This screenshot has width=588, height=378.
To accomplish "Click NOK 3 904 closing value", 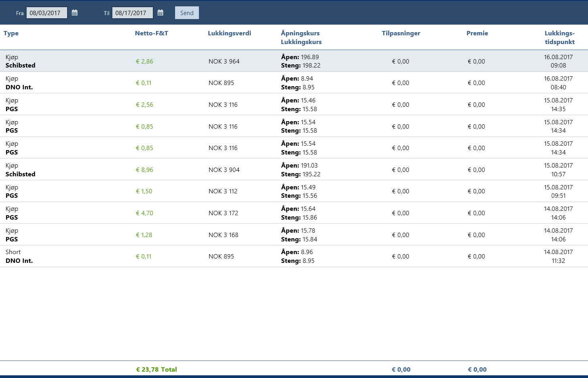I will pyautogui.click(x=224, y=170).
